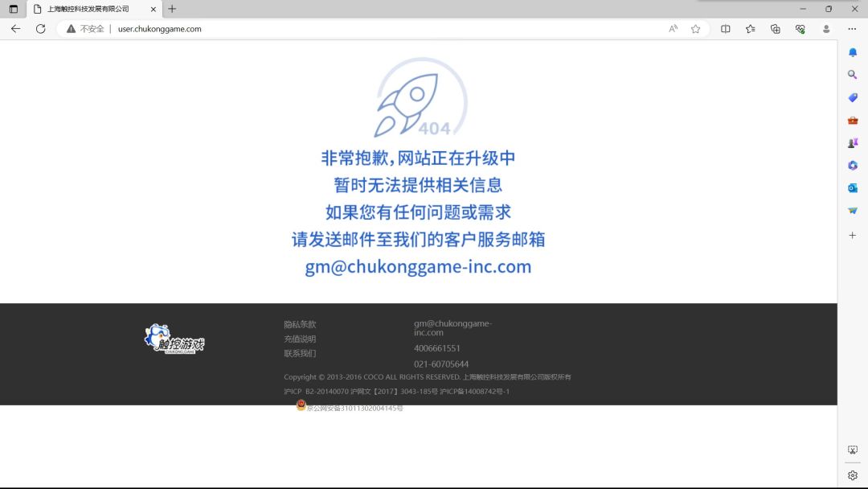Click the text 请发送邮件至我们的客户服务邮箱
The width and height of the screenshot is (868, 489).
[418, 239]
